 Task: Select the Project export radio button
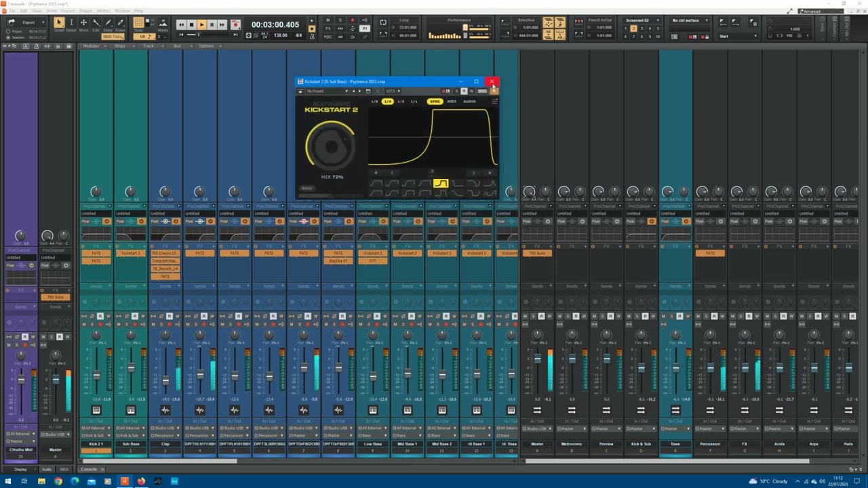pos(8,31)
